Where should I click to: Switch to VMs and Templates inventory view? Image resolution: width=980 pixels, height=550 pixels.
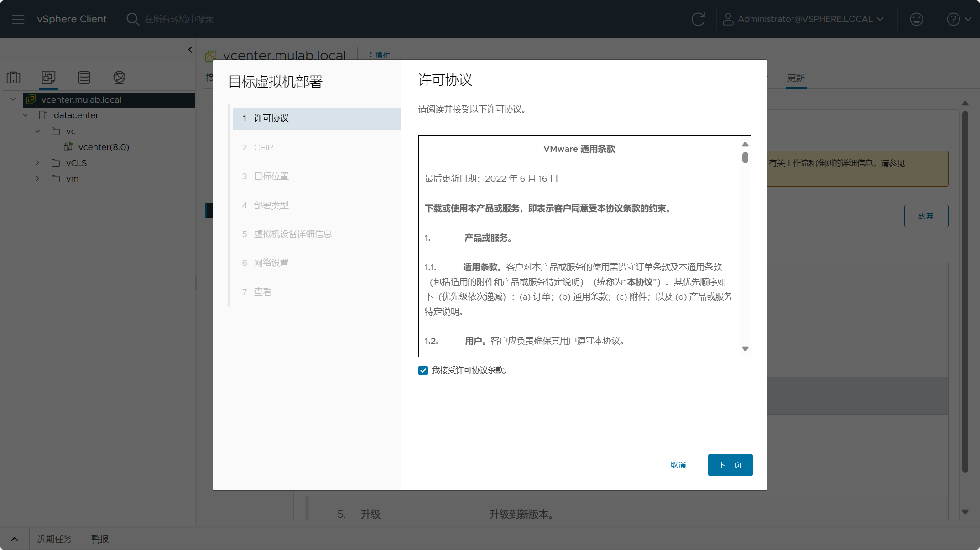click(48, 78)
